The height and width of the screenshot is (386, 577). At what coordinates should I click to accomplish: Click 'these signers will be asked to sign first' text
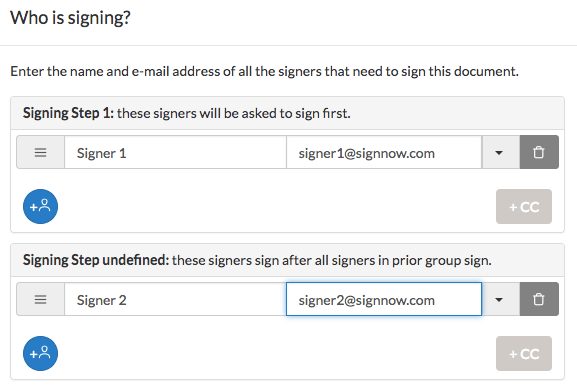[x=234, y=113]
